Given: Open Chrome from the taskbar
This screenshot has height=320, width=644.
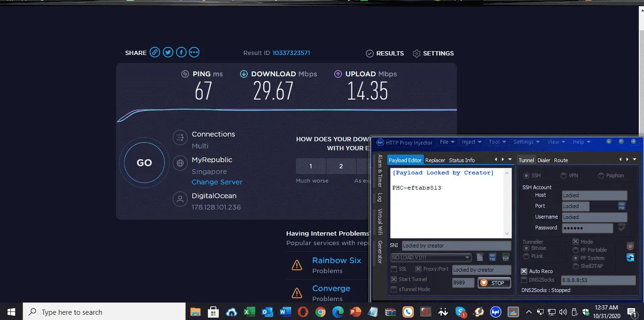Looking at the screenshot, I should (321, 312).
